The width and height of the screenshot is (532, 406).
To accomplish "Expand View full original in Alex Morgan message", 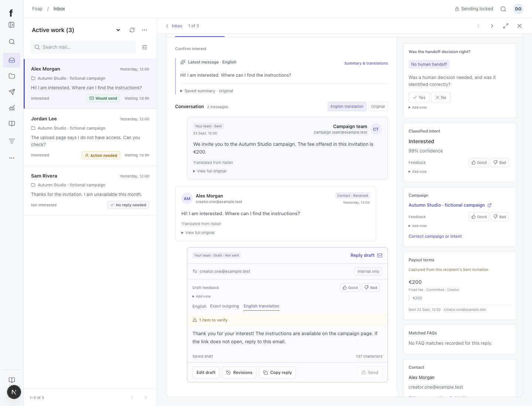I will click(198, 233).
